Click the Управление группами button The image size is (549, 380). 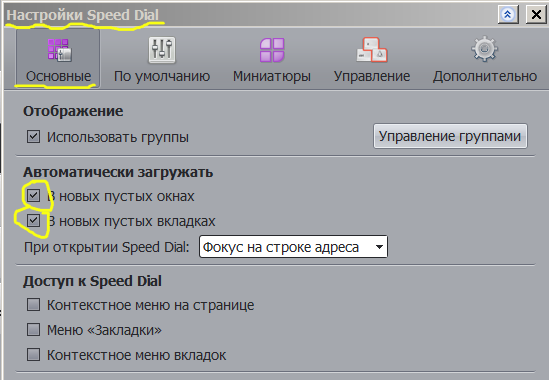[450, 136]
